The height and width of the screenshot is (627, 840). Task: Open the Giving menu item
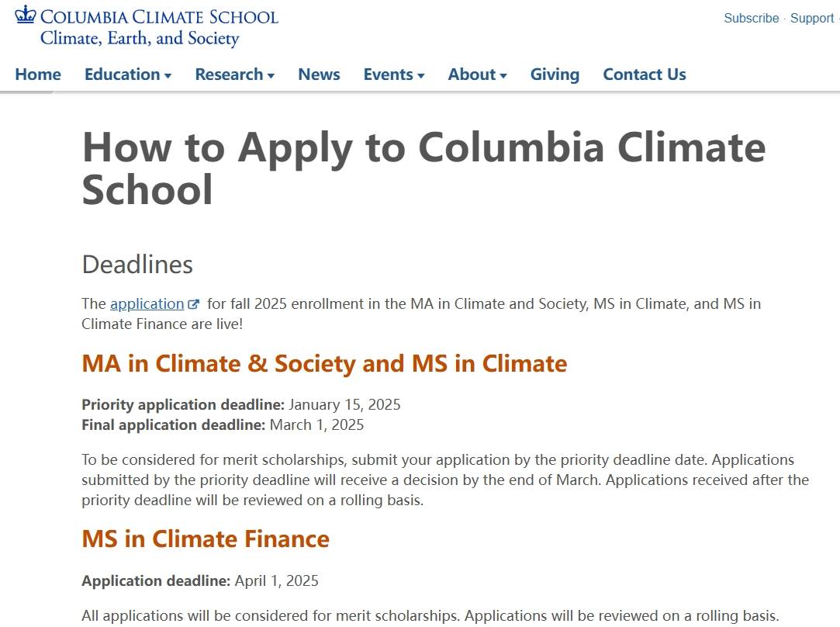pyautogui.click(x=555, y=74)
